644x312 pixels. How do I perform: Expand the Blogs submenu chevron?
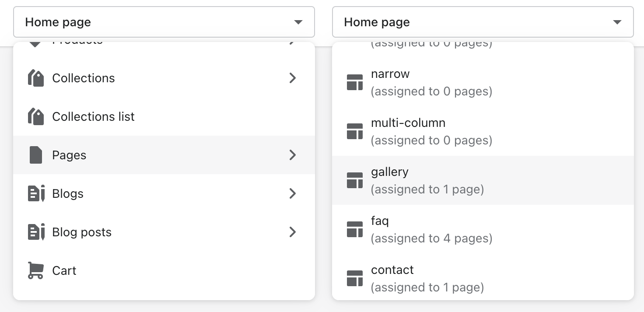(x=293, y=194)
